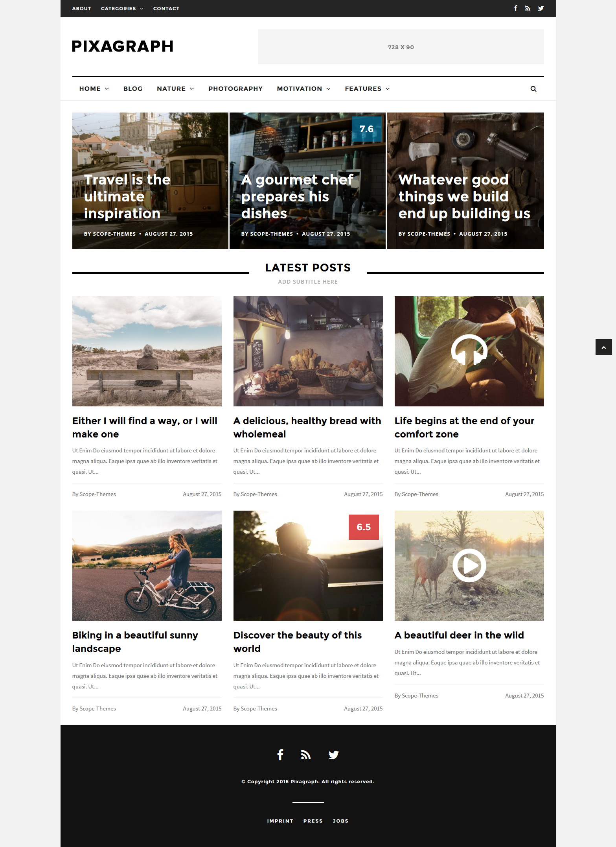Click the Pixagraph logo
The image size is (616, 847).
pos(123,46)
